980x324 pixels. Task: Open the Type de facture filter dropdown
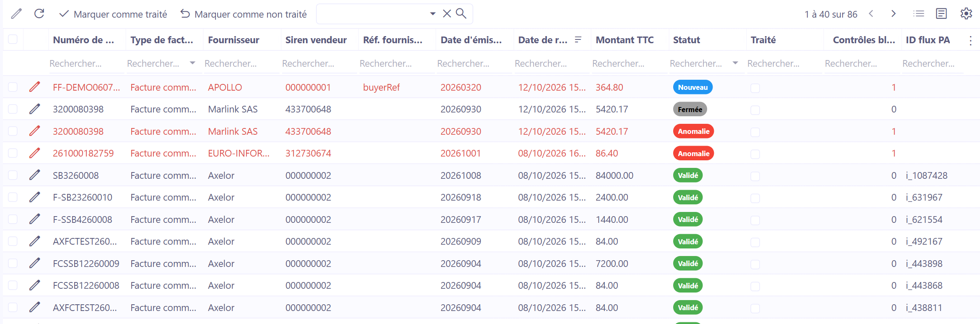click(192, 63)
